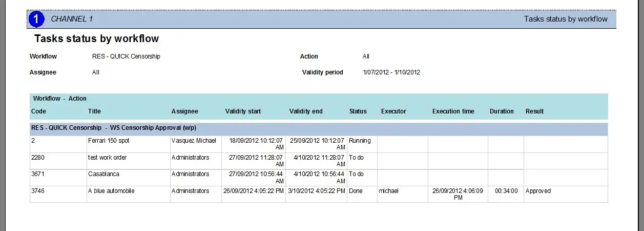This screenshot has height=231, width=644.
Task: Click the Validity start column header
Action: click(243, 111)
